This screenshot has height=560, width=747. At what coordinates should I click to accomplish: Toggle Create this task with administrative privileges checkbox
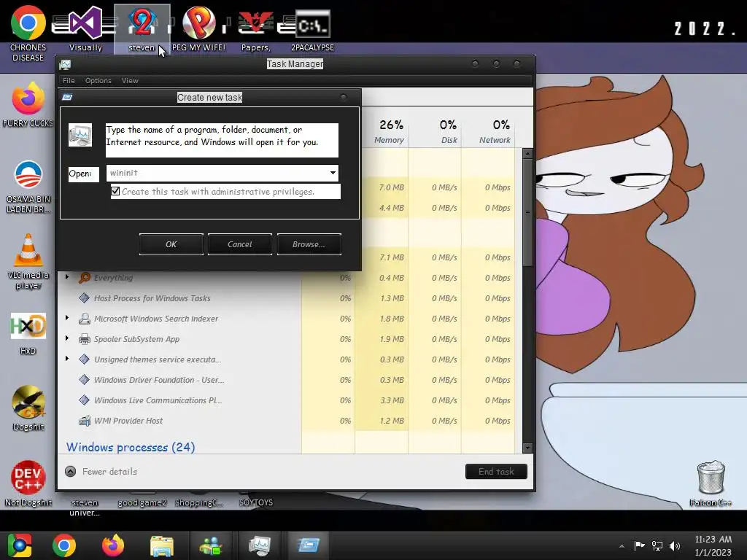click(115, 191)
